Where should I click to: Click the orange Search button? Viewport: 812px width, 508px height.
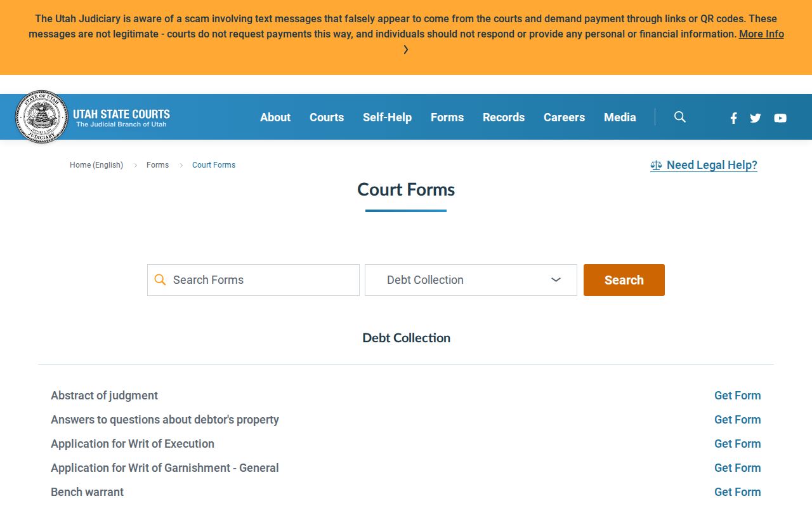(624, 280)
